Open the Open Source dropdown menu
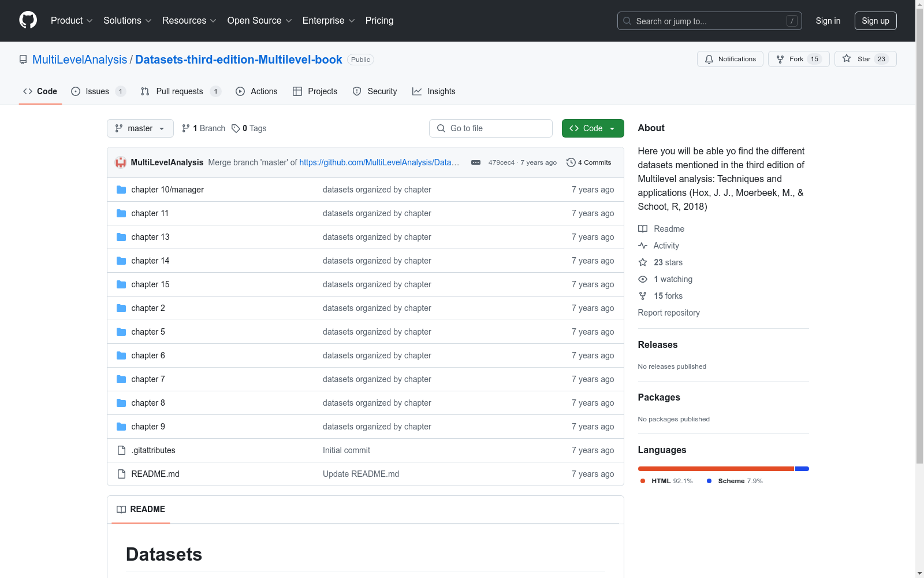924x578 pixels. pyautogui.click(x=260, y=20)
